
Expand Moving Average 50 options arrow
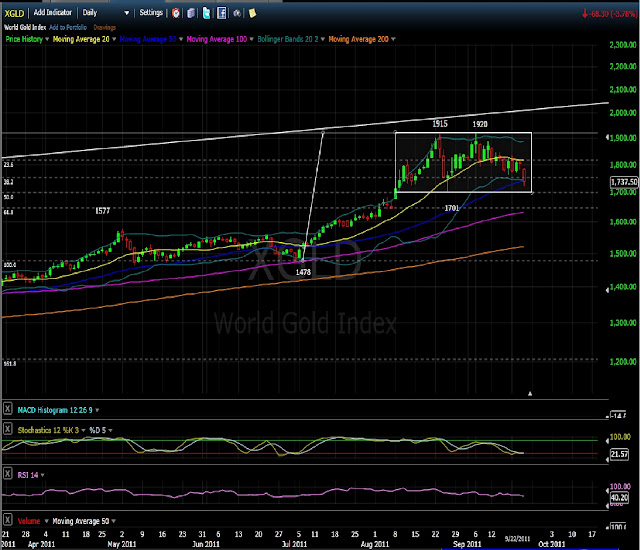[181, 39]
